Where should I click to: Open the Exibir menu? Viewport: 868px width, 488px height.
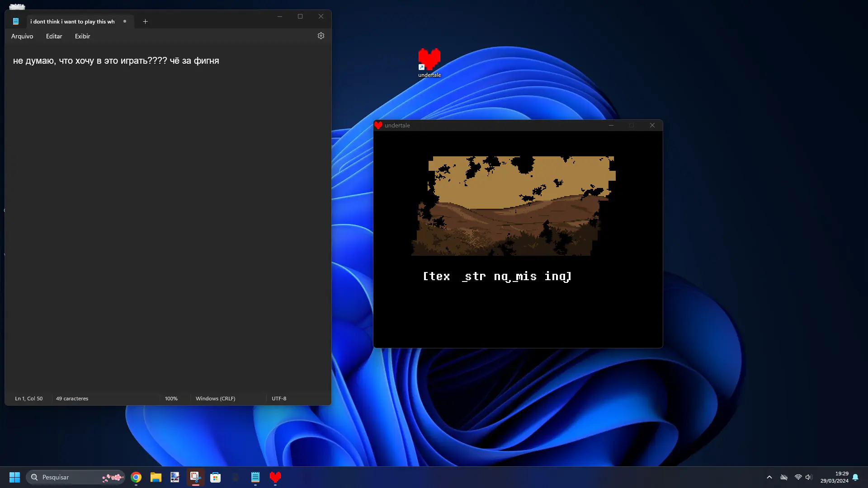(x=82, y=36)
